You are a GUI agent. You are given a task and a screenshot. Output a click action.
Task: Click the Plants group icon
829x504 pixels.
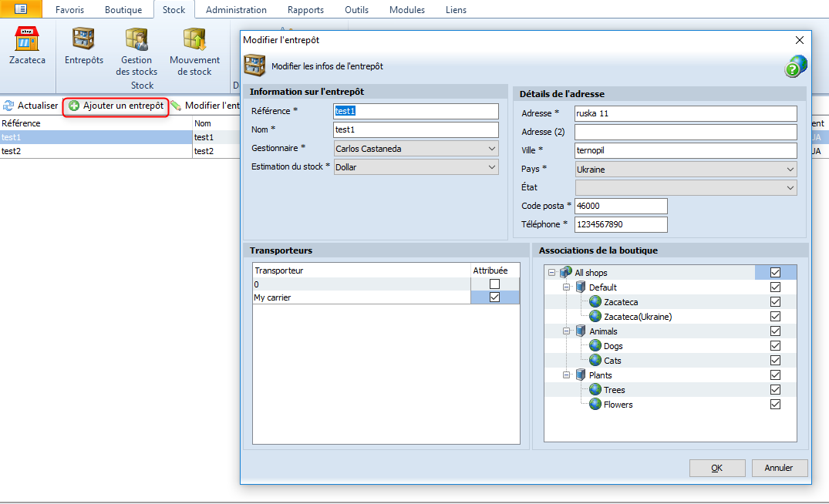(581, 375)
